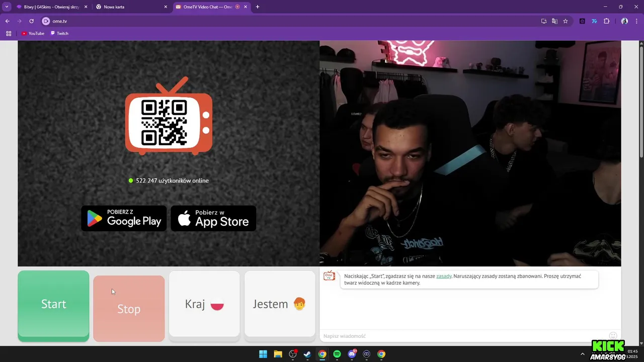Open the Extensions puzzle icon
Screen dimensions: 644x362
[606, 21]
